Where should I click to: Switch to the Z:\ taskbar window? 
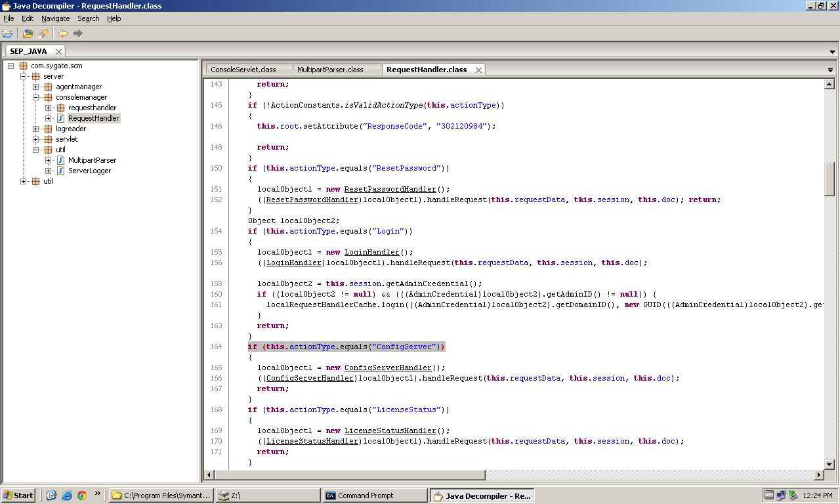point(268,495)
